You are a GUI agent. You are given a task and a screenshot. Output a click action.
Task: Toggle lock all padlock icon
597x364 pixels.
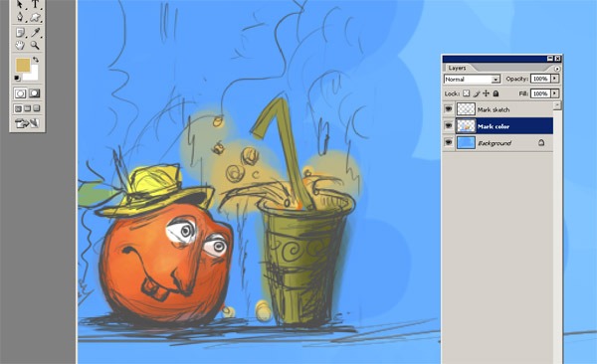pyautogui.click(x=496, y=93)
